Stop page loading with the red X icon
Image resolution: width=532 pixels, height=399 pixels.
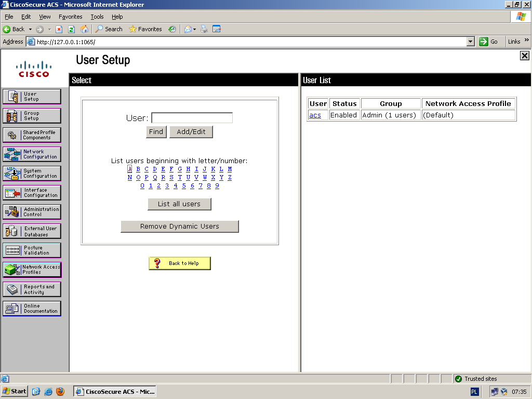[59, 29]
